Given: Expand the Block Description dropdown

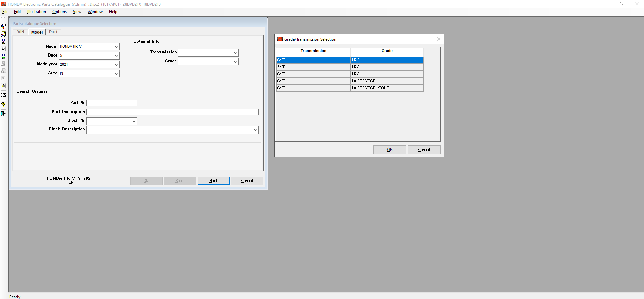Looking at the screenshot, I should click(255, 130).
